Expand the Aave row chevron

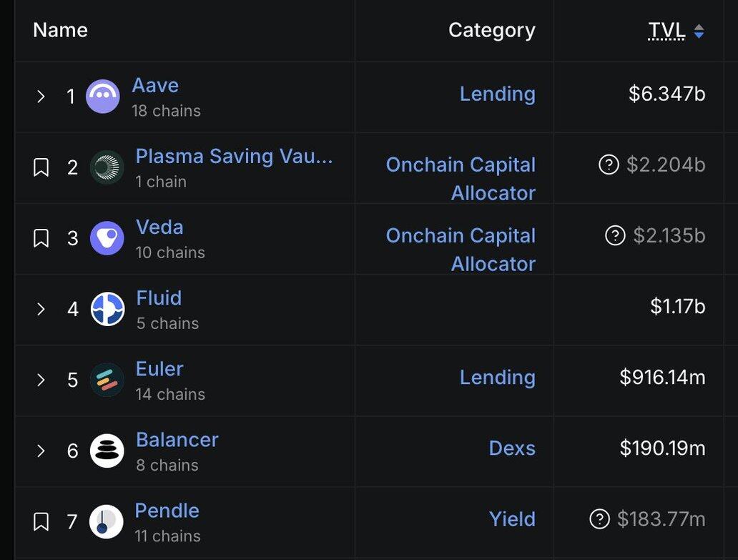[x=41, y=97]
